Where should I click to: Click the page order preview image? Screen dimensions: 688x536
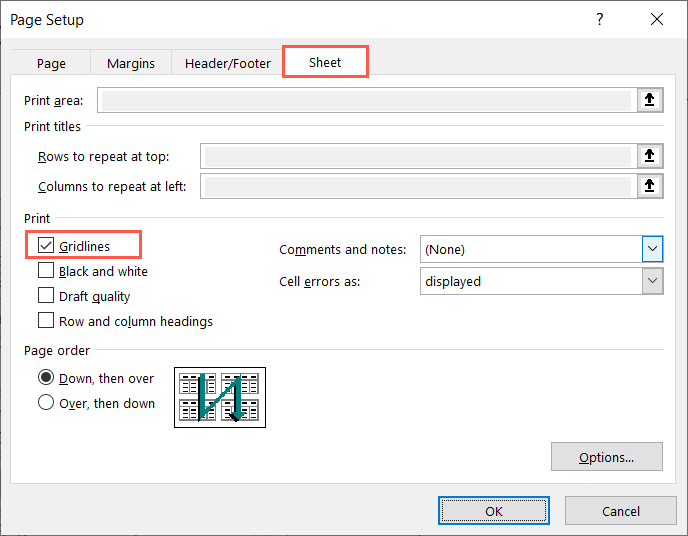tap(220, 397)
